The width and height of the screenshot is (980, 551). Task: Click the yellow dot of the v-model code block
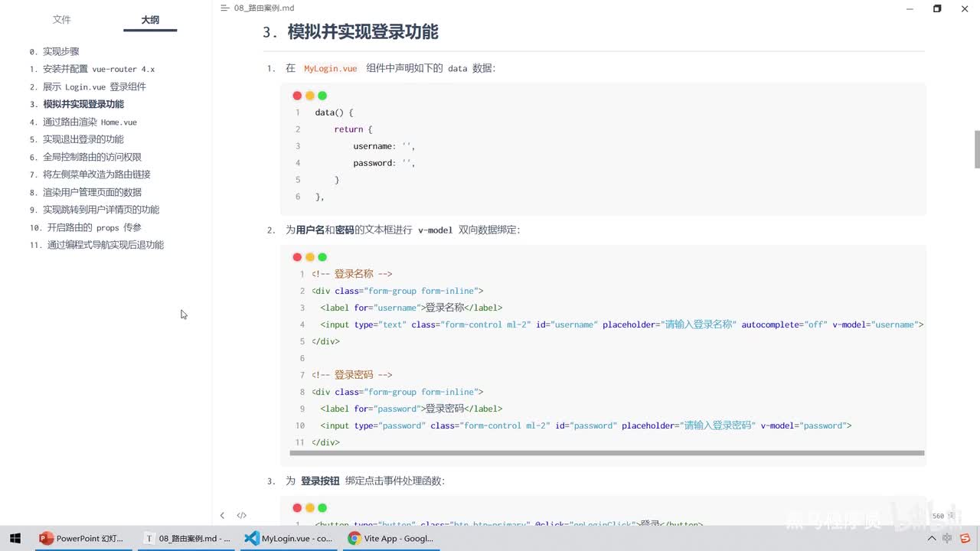[x=309, y=257]
